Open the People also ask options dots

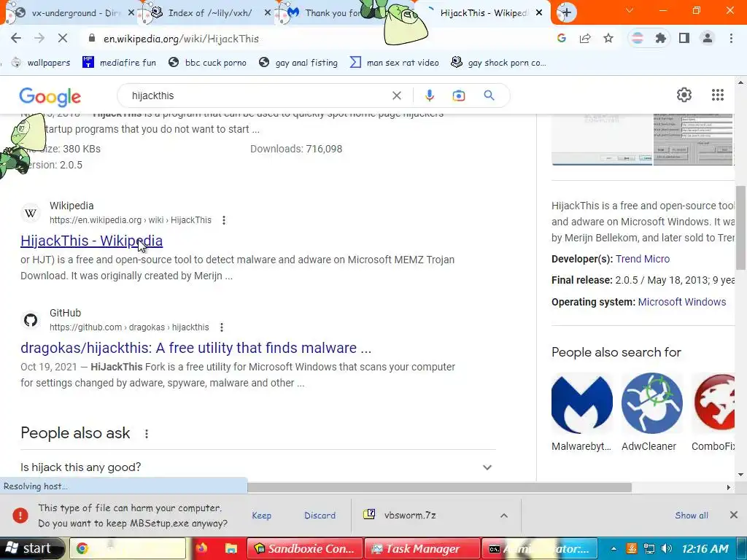tap(147, 434)
